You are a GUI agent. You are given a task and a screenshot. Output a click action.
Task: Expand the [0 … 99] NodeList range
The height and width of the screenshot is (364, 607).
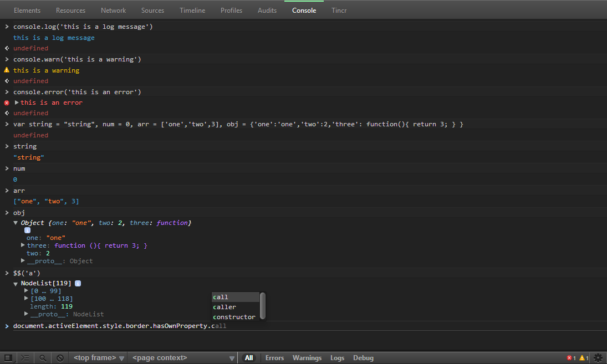coord(26,290)
